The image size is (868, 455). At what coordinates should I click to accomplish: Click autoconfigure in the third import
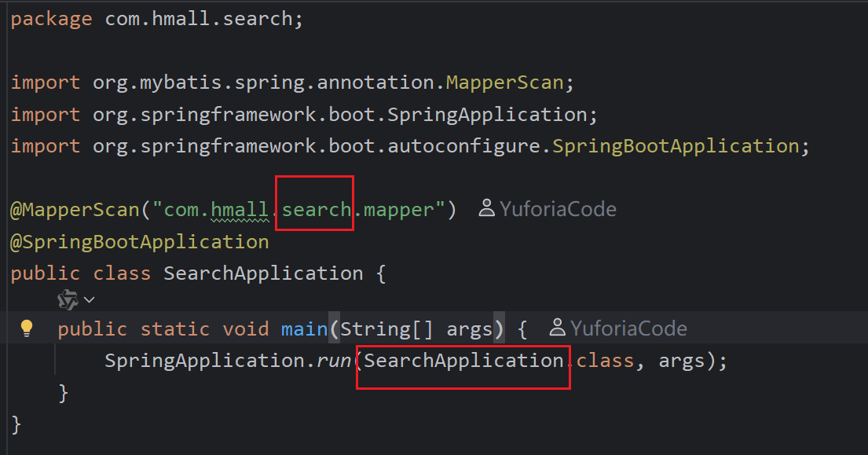464,146
